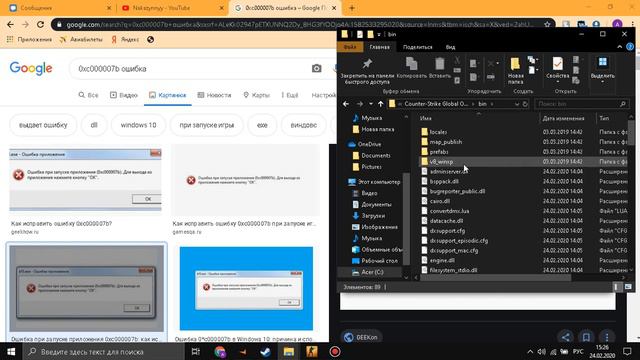The height and width of the screenshot is (360, 640).
Task: Show hidden taskbar tray icons
Action: 530,351
